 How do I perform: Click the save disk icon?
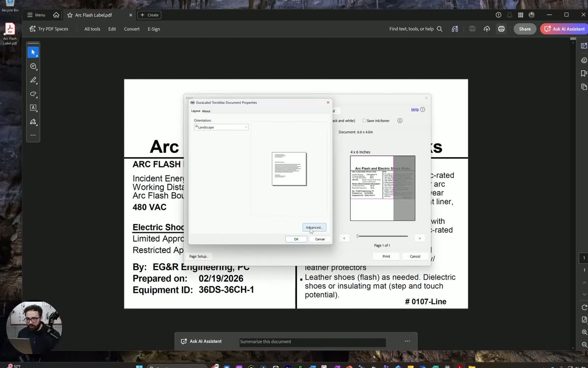[472, 29]
